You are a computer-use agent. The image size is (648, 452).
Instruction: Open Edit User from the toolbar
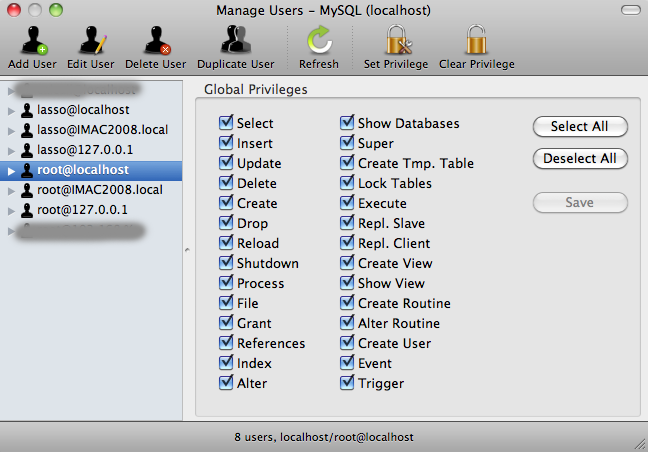point(92,40)
